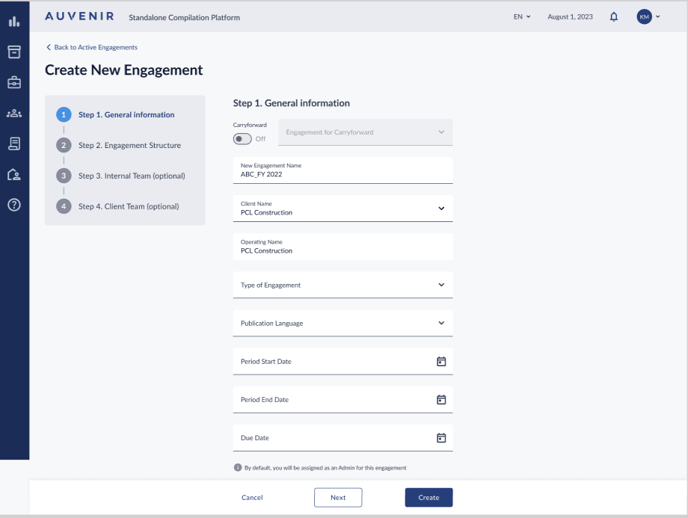688x518 pixels.
Task: Expand the Client Name dropdown
Action: 441,209
